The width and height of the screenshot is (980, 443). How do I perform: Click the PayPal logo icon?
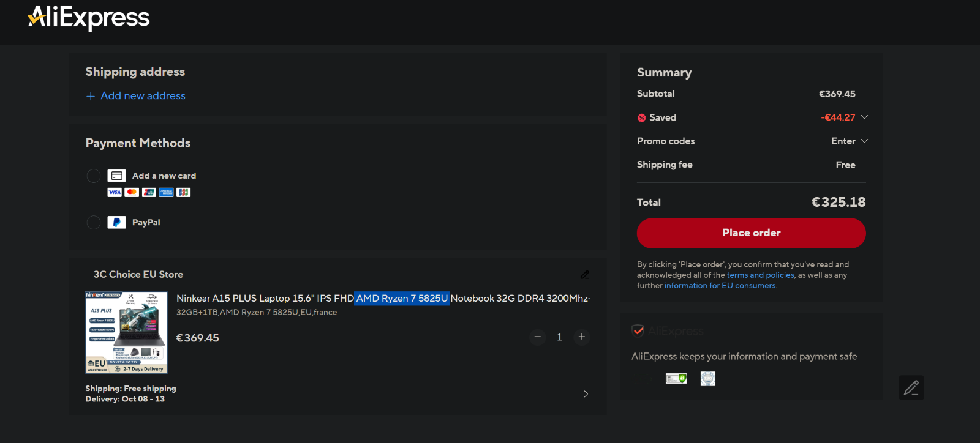point(117,222)
